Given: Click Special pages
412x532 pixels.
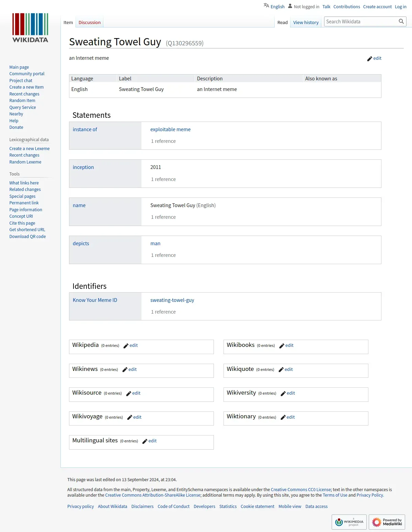Looking at the screenshot, I should pyautogui.click(x=22, y=196).
